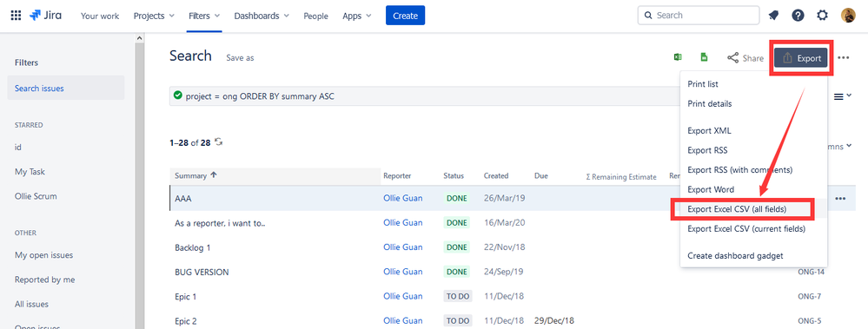Open the People page
The height and width of the screenshot is (329, 868).
[x=315, y=16]
